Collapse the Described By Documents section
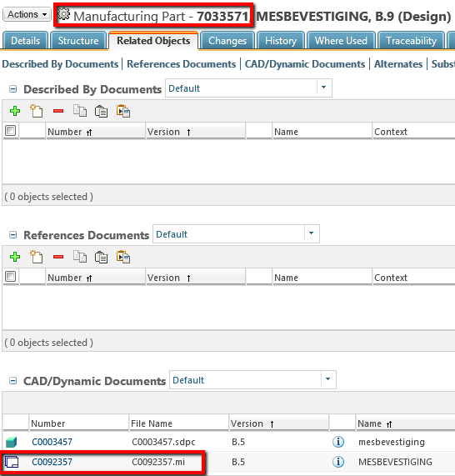This screenshot has width=455, height=476. click(12, 89)
